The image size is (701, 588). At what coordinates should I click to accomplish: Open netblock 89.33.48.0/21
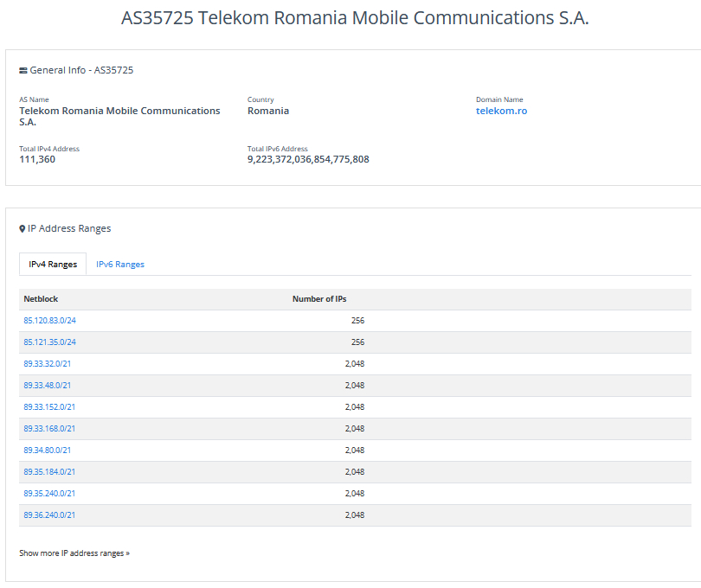(x=47, y=385)
